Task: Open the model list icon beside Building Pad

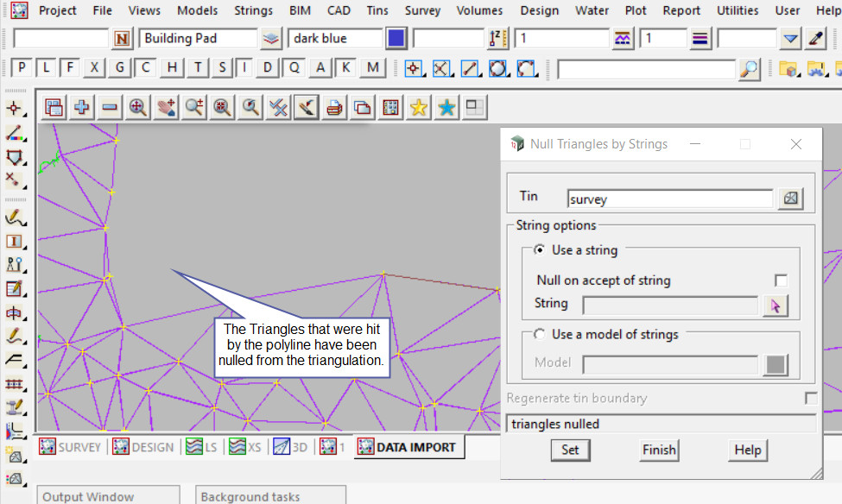Action: coord(270,39)
